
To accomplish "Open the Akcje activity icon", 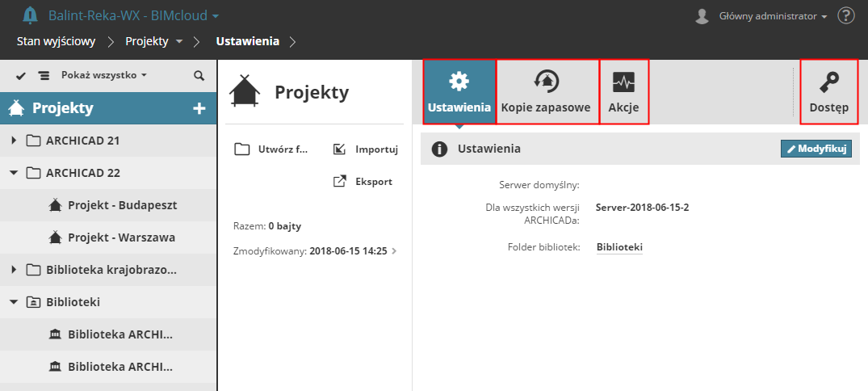I will [623, 81].
